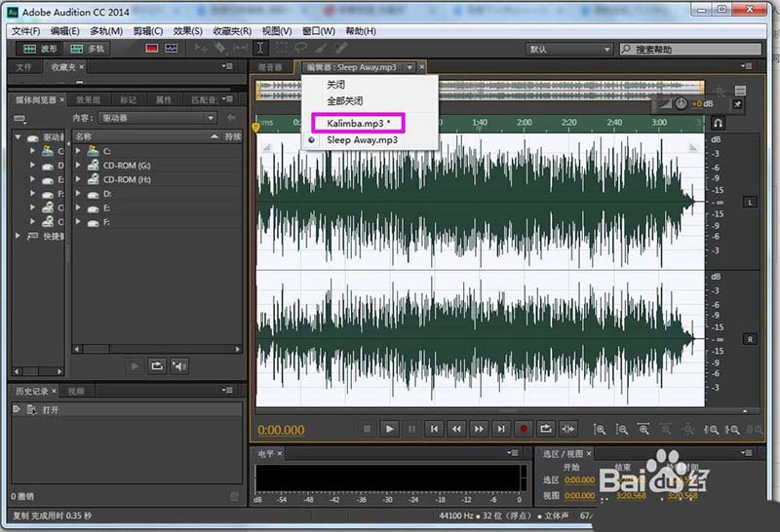Toggle auto-play in media browser
The height and width of the screenshot is (532, 780).
point(179,366)
